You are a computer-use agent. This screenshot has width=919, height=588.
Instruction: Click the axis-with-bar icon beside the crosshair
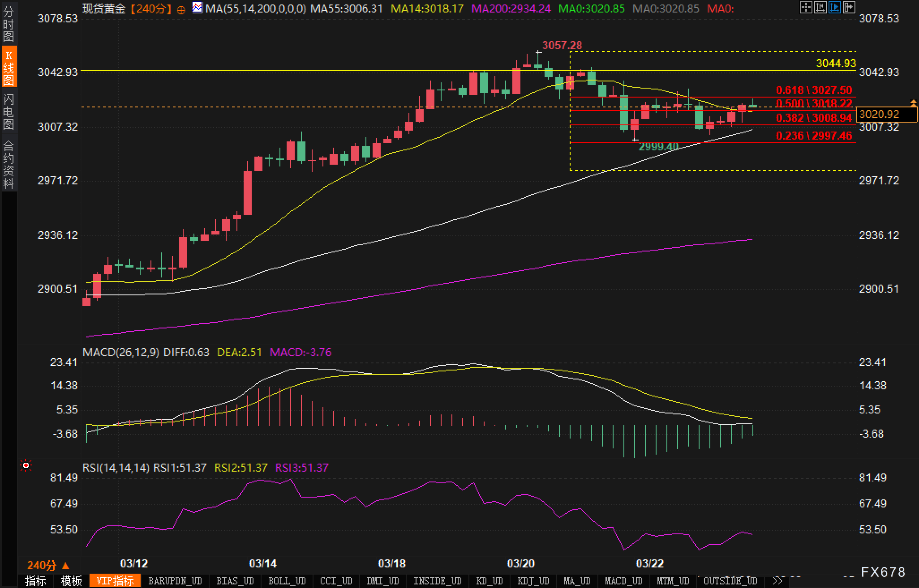click(820, 7)
